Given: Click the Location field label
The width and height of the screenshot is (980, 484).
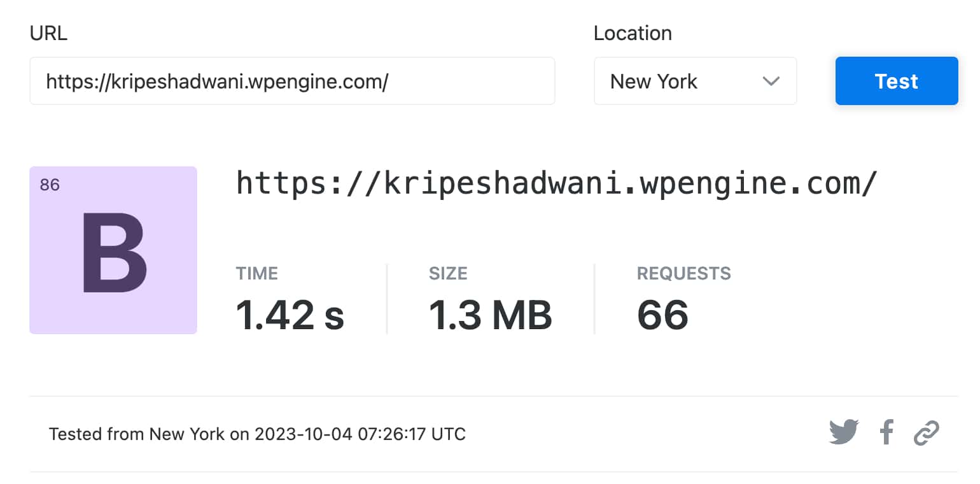Looking at the screenshot, I should (x=633, y=33).
